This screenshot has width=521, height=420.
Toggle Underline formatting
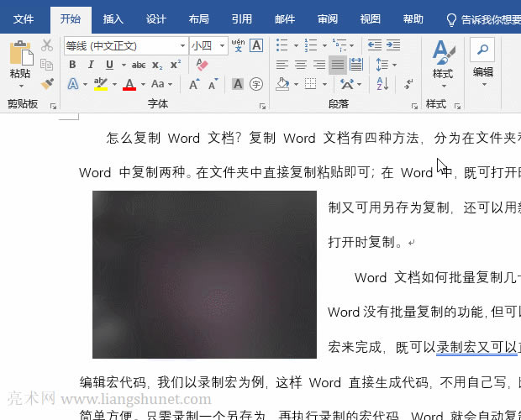tap(109, 65)
